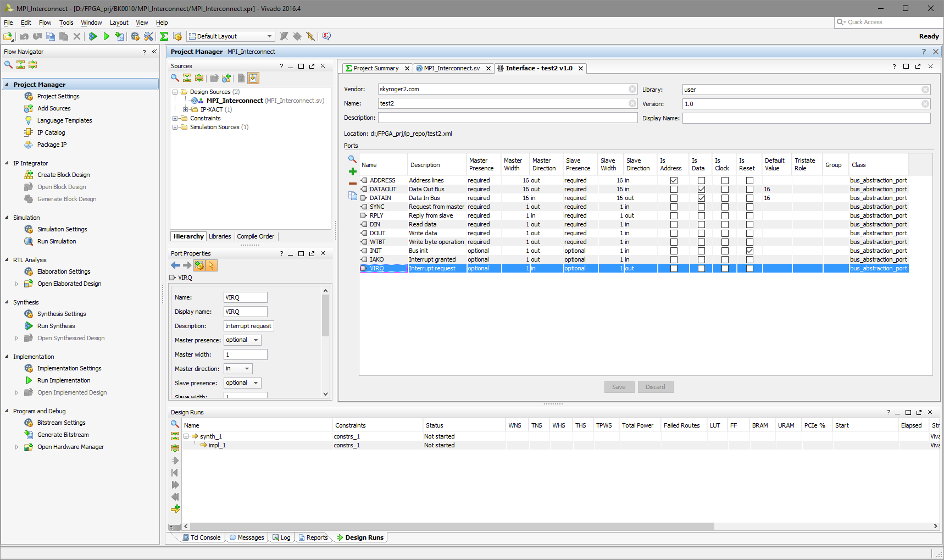Image resolution: width=944 pixels, height=560 pixels.
Task: Check Is Data for DIN port
Action: (x=701, y=224)
